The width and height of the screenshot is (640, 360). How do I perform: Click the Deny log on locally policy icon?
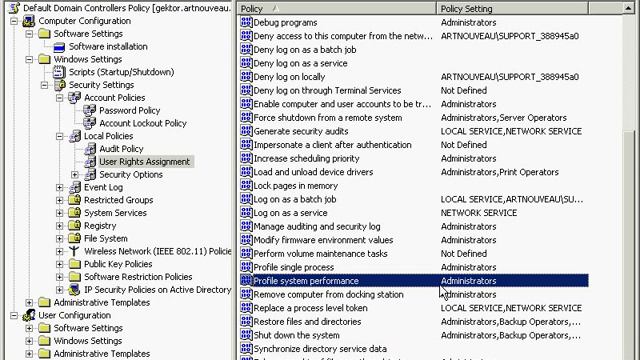(246, 76)
